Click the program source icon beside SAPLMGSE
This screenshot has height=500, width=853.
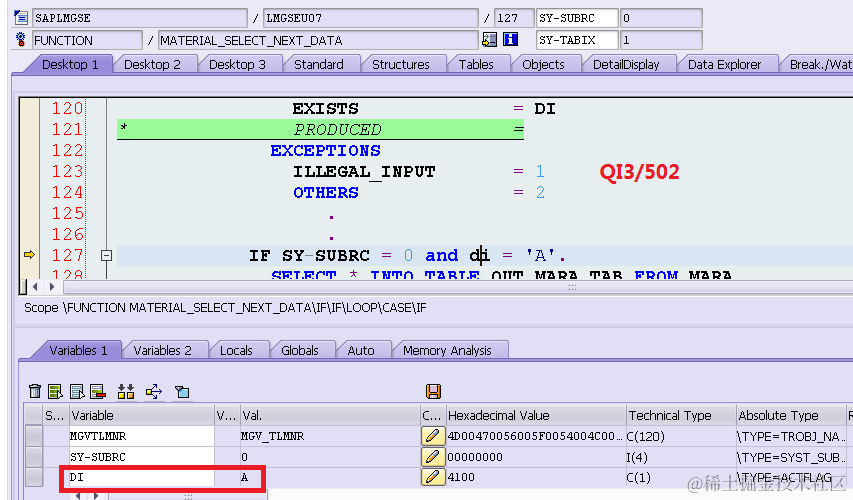pyautogui.click(x=21, y=17)
